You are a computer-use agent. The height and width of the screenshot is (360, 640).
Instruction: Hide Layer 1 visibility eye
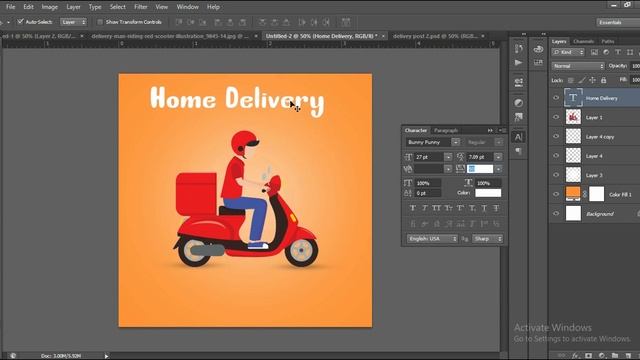coord(556,117)
